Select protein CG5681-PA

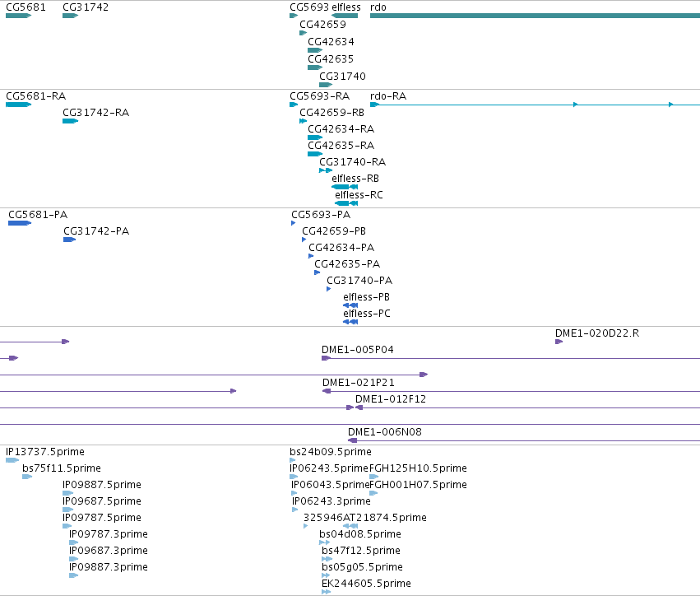click(38, 215)
